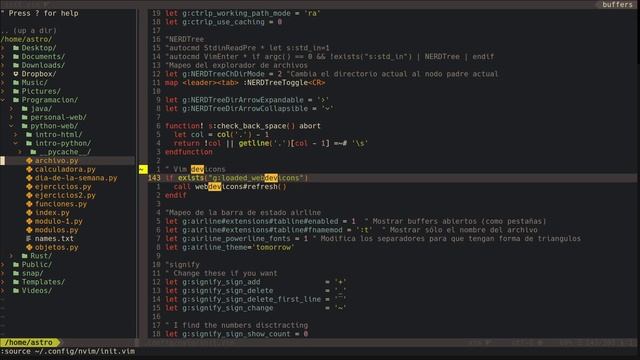Click the Public folder icon
This screenshot has height=360, width=640.
click(16, 264)
